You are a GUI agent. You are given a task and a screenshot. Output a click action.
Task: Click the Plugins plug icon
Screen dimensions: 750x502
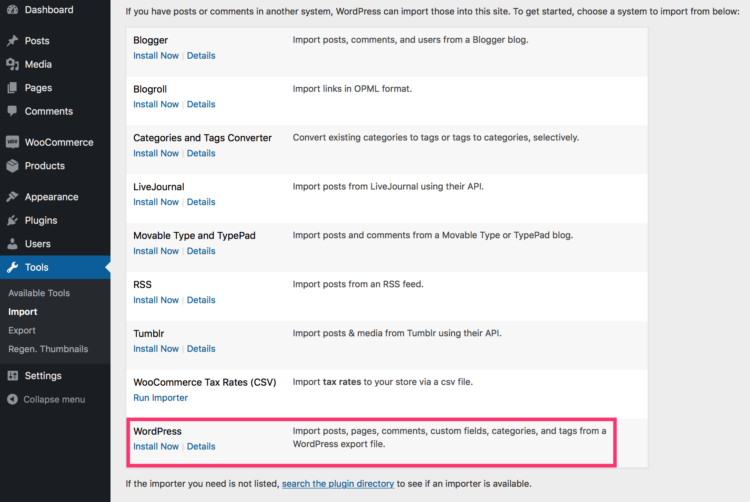[x=12, y=220]
